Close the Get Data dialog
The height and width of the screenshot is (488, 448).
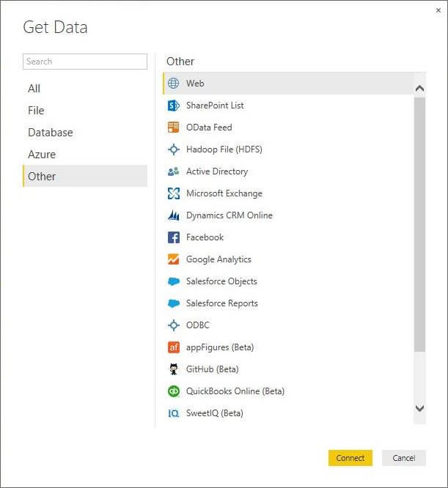(438, 10)
